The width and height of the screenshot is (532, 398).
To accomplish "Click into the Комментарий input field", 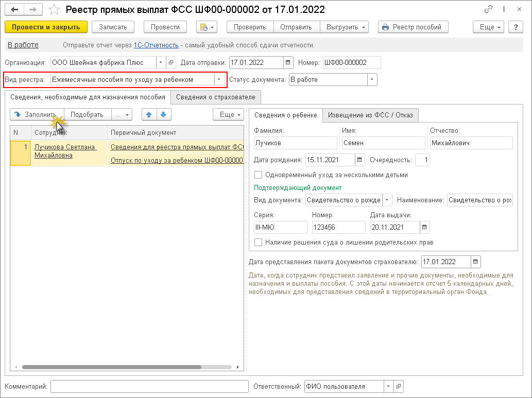I will point(147,387).
